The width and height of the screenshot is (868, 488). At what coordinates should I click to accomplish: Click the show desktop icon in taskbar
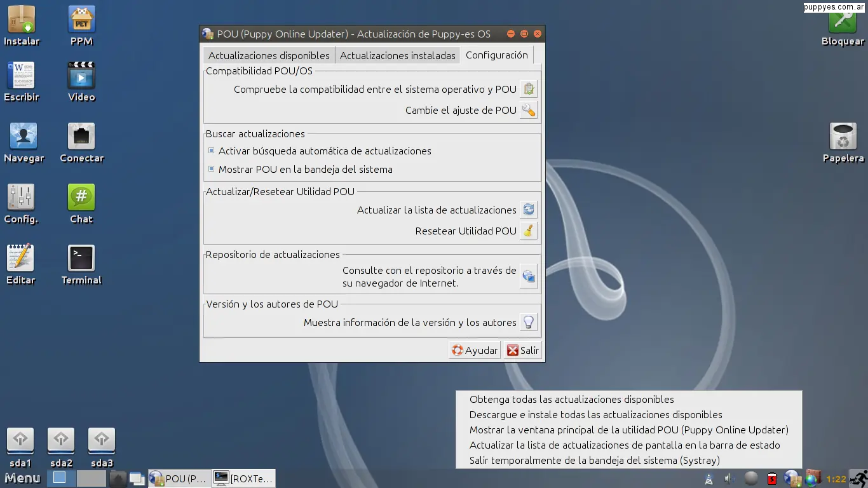[118, 478]
